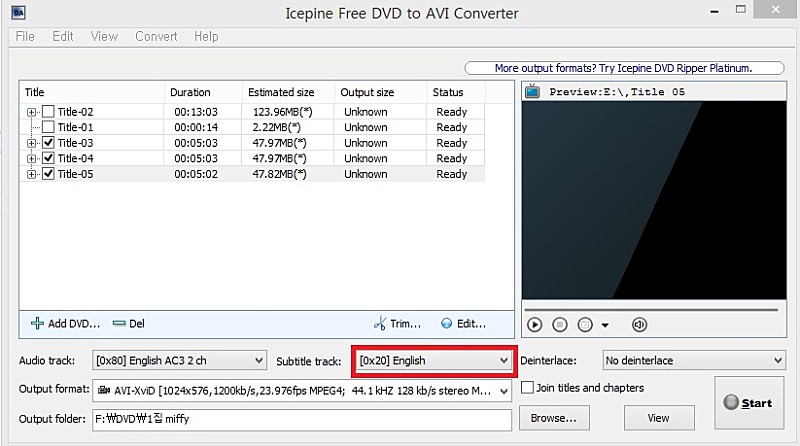Image resolution: width=800 pixels, height=446 pixels.
Task: Open the View menu
Action: pyautogui.click(x=104, y=37)
